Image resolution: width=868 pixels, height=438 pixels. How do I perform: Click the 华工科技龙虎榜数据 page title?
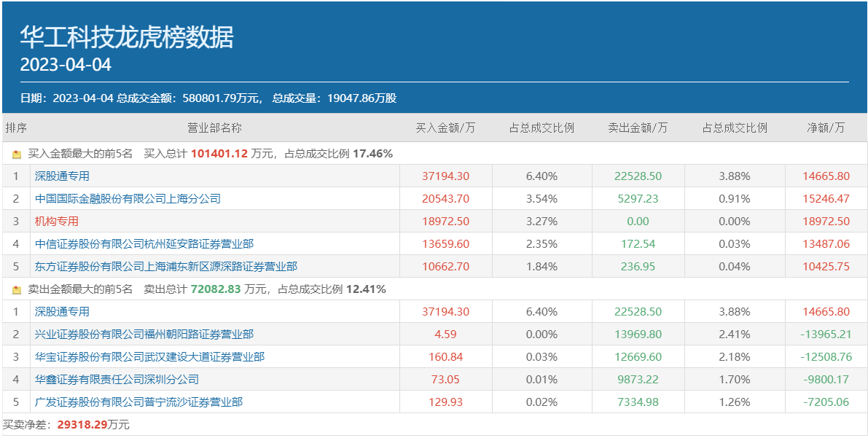[127, 37]
